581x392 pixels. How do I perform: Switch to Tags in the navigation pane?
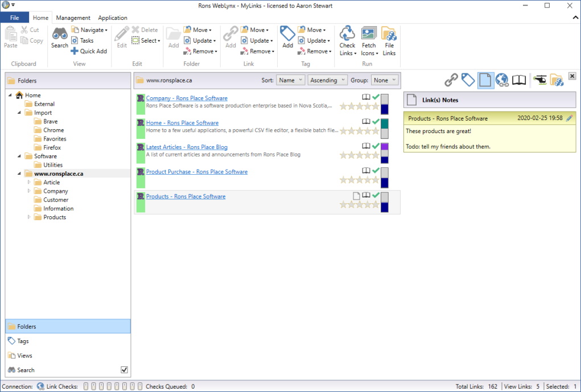[68, 341]
